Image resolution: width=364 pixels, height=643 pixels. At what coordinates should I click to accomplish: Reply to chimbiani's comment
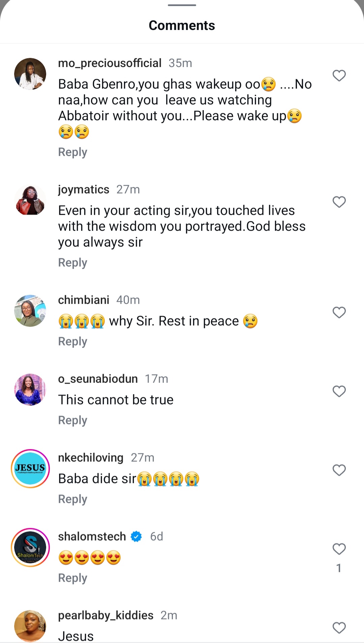72,341
